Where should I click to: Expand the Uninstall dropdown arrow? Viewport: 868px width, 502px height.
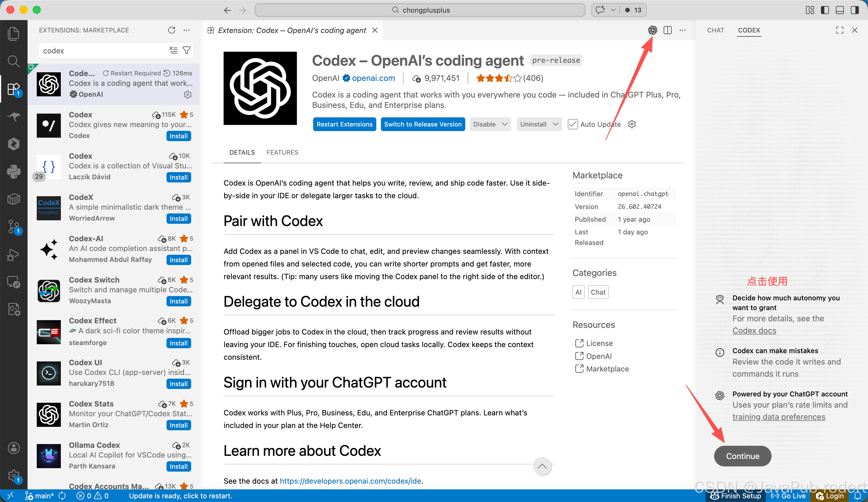[x=556, y=124]
